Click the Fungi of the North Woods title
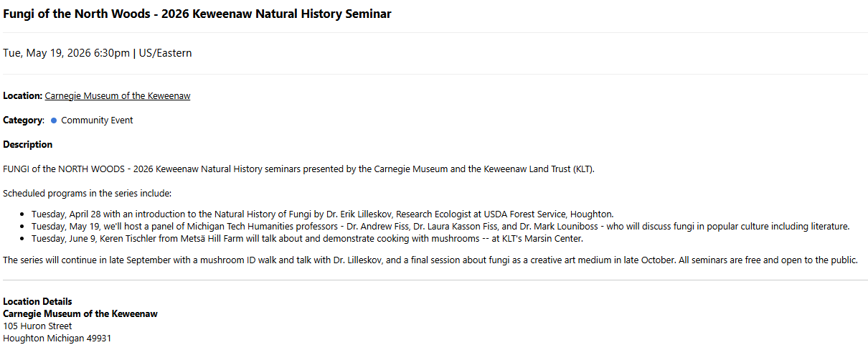 (197, 14)
